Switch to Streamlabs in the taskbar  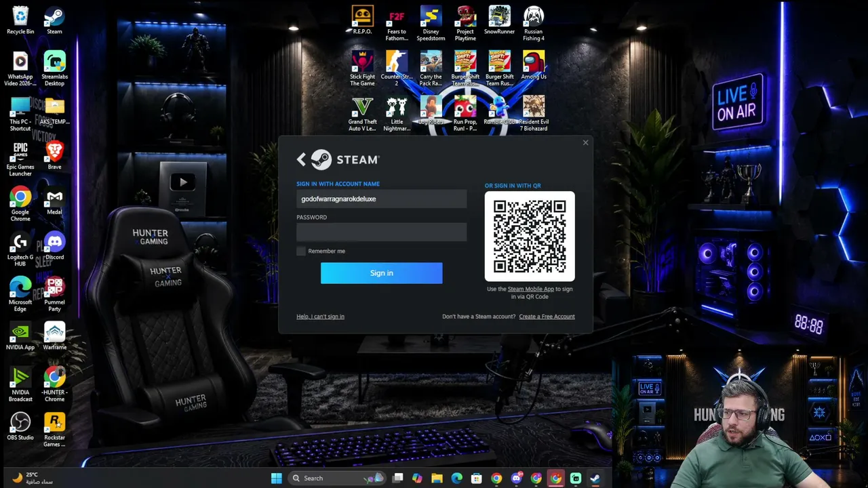click(x=576, y=479)
